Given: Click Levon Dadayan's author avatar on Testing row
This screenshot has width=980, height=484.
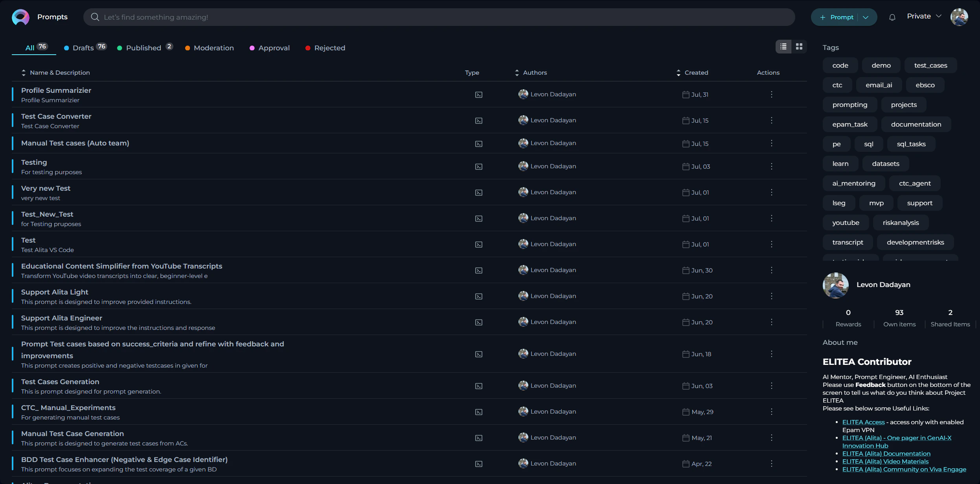Looking at the screenshot, I should tap(523, 166).
